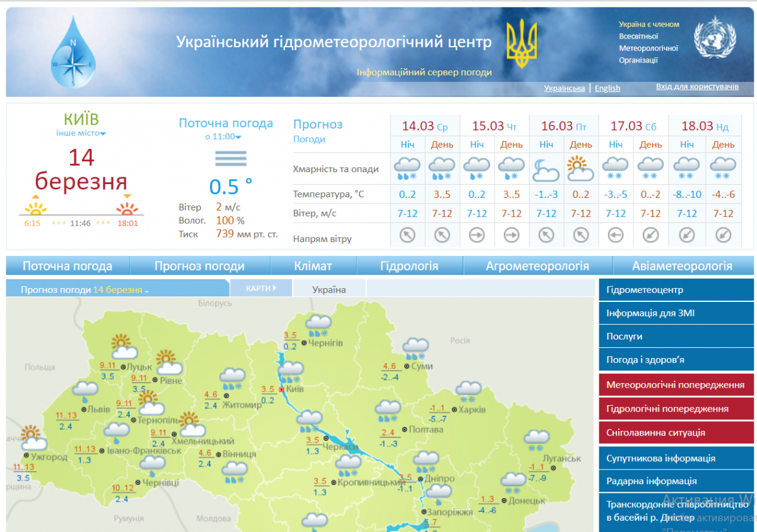Click 'Вхід для користувачів' login link
The width and height of the screenshot is (757, 532).
tap(697, 87)
